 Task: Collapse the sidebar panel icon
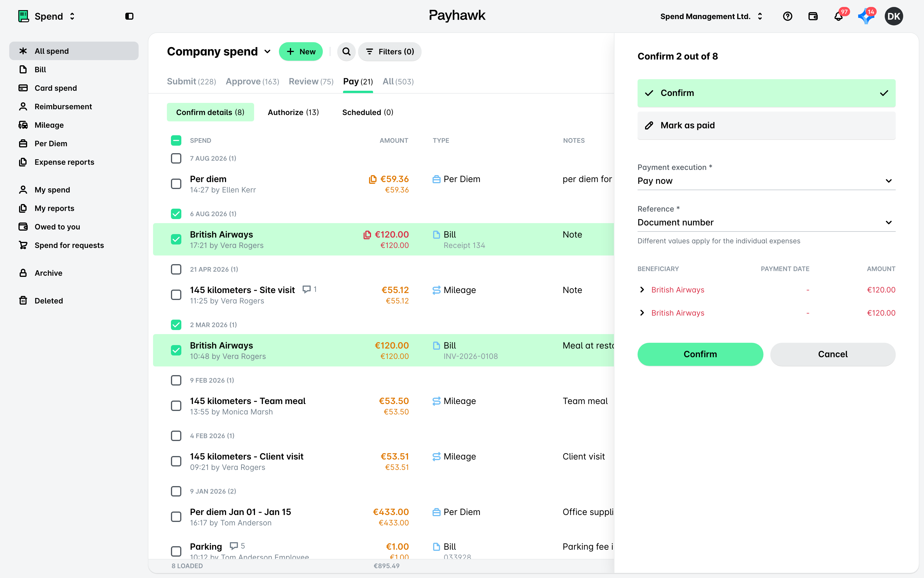(x=129, y=16)
